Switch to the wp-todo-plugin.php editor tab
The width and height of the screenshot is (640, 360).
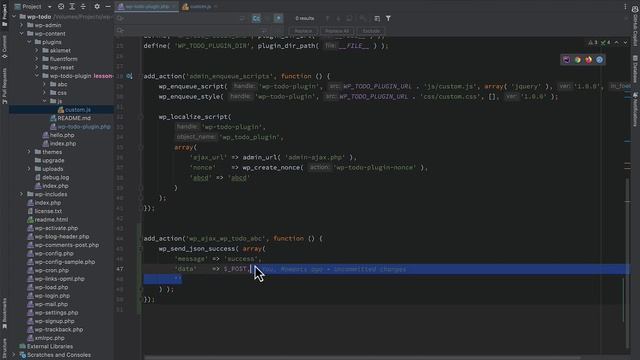pyautogui.click(x=147, y=7)
